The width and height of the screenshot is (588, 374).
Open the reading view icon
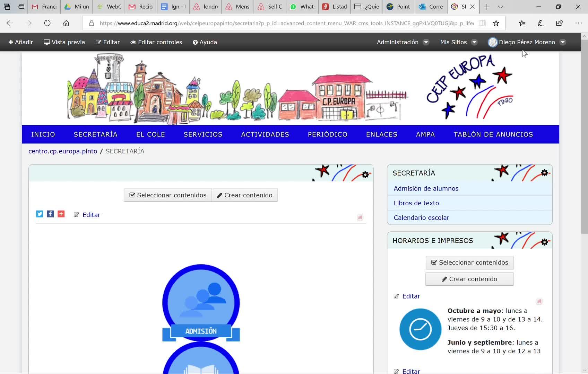(482, 23)
